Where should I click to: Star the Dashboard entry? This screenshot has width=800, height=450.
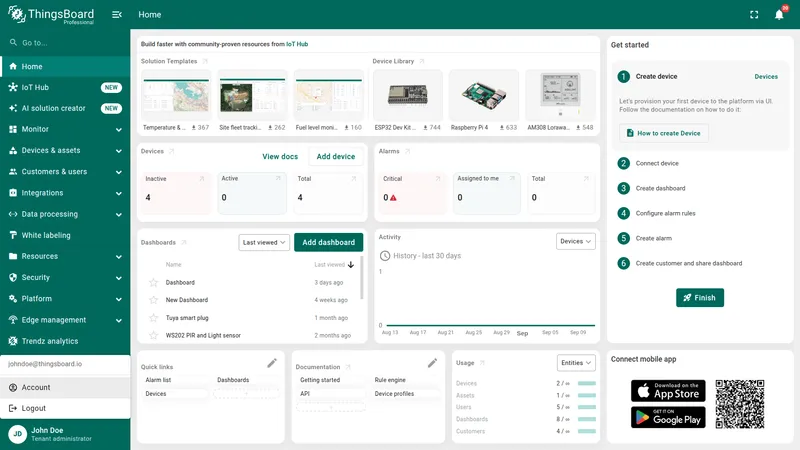click(x=153, y=282)
